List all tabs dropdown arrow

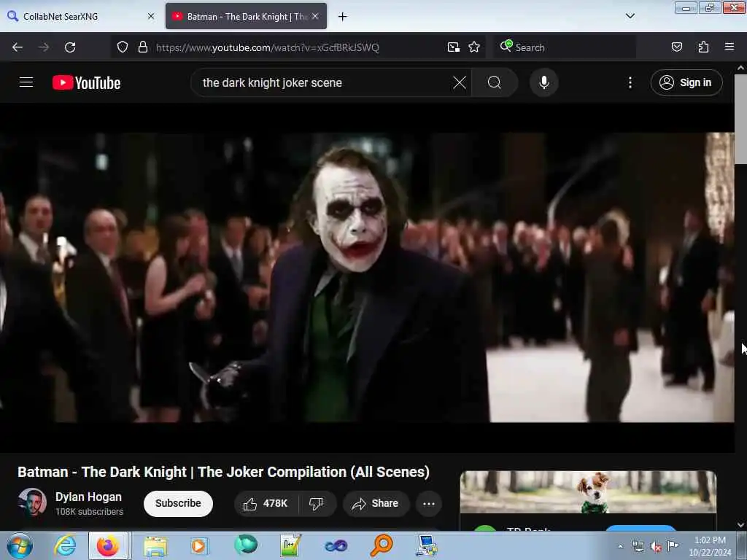click(630, 16)
